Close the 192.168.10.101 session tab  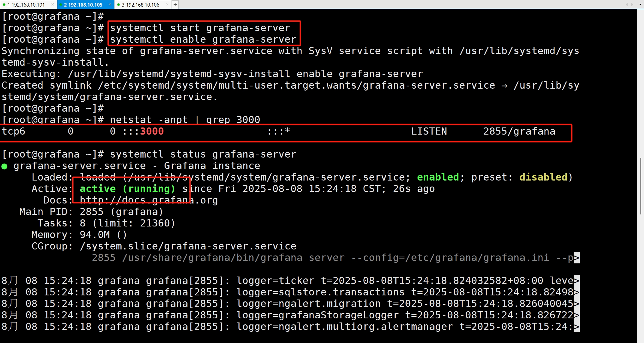tap(53, 5)
